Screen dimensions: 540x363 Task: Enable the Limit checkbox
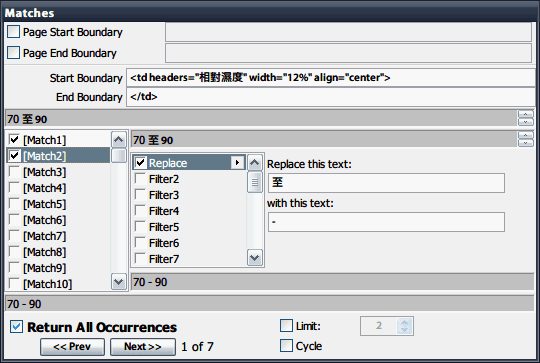coord(286,325)
